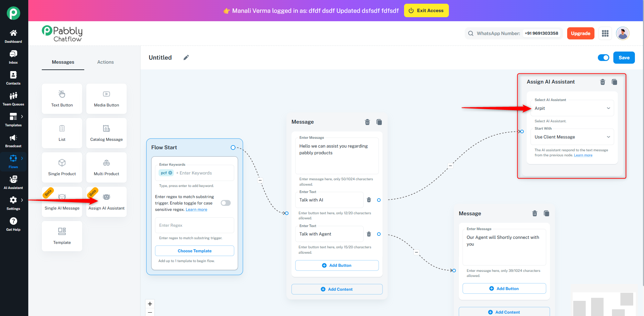Open the user profile avatar
Viewport: 644px width, 316px height.
point(623,33)
